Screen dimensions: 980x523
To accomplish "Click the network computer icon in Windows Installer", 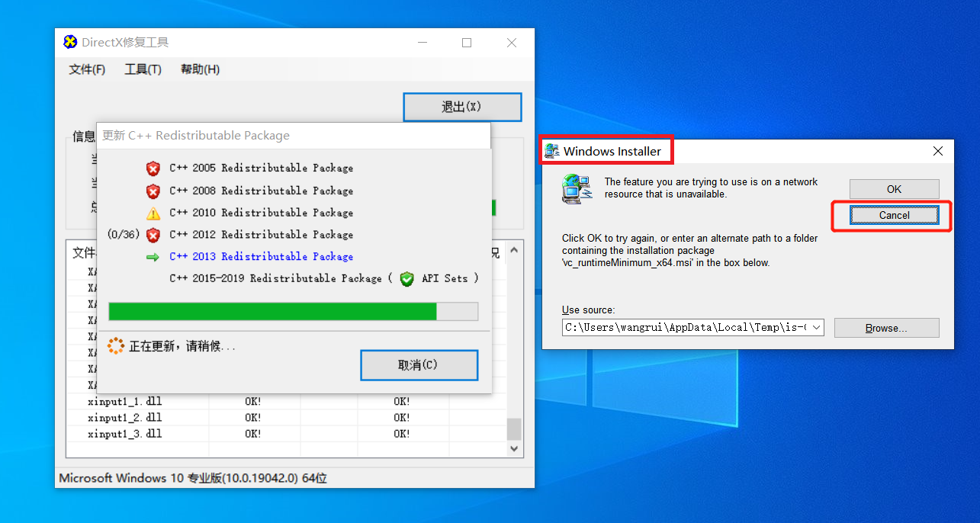I will point(577,188).
